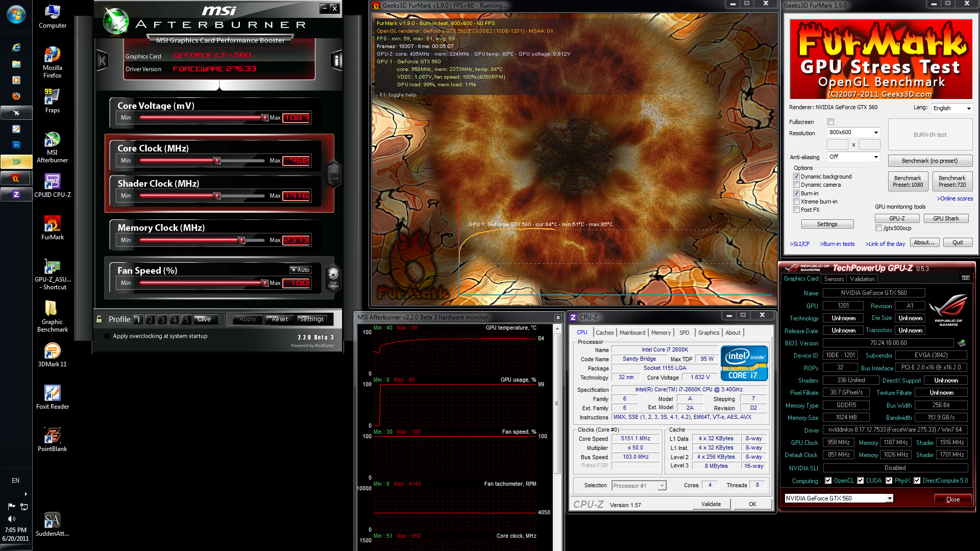Click the Core Clock slider handle
The image size is (980, 551).
pos(217,161)
